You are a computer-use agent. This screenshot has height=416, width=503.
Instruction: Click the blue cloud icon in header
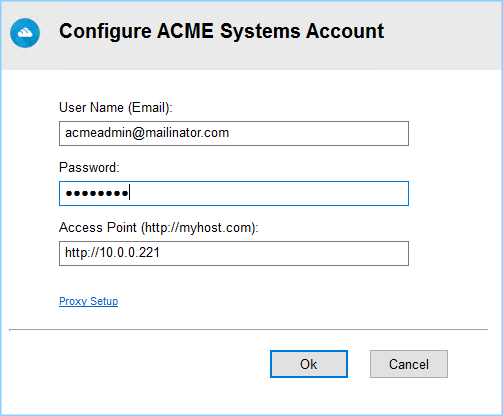pos(25,33)
